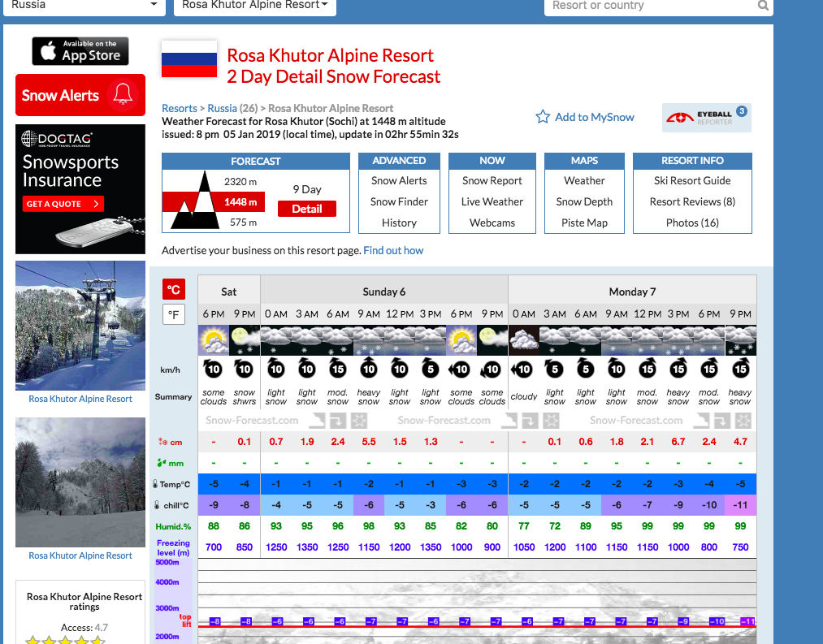Open the Snow Finder link
Viewport: 823px width, 644px height.
coord(399,201)
